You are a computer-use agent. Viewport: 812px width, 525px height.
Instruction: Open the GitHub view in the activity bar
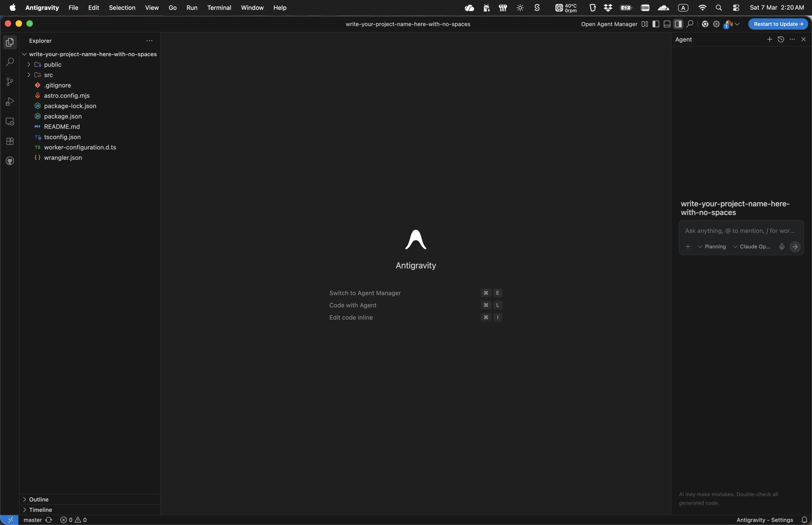tap(10, 161)
